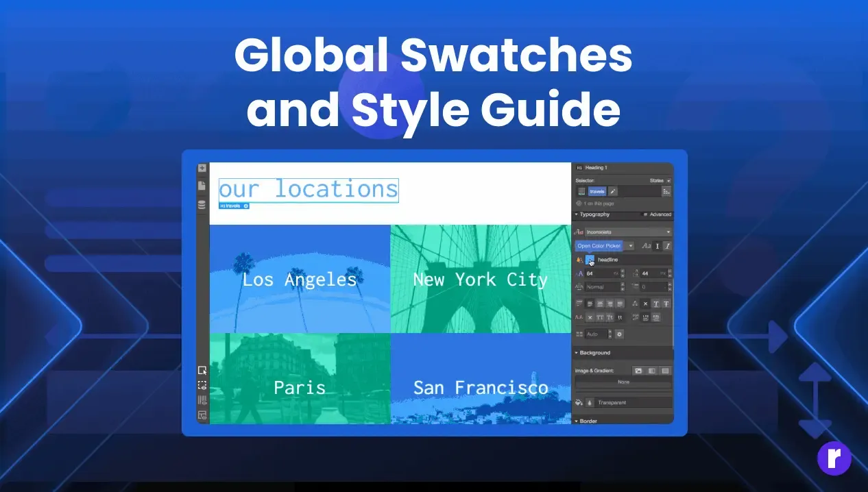
Task: Click the pencil icon next to travels
Action: click(613, 191)
